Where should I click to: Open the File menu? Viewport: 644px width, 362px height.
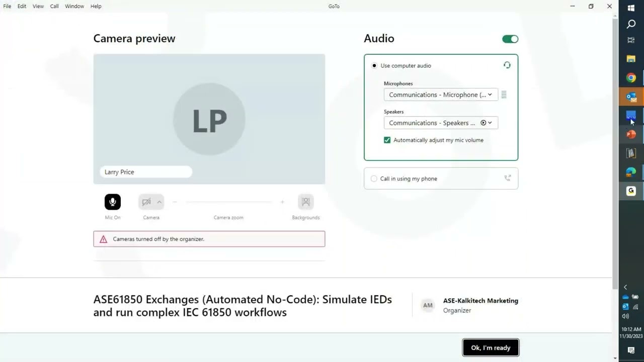[x=7, y=6]
